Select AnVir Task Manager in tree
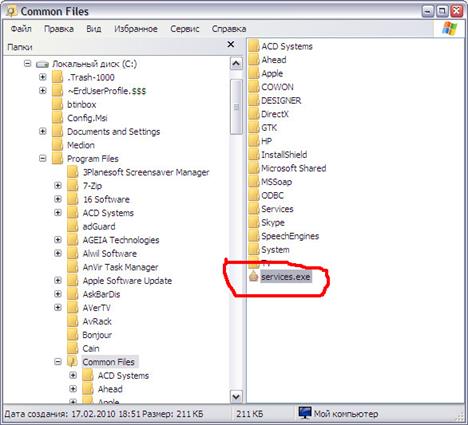The image size is (468, 425). pos(120,267)
